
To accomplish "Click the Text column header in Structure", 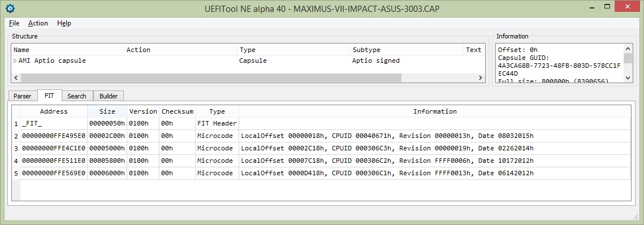I will tap(474, 50).
